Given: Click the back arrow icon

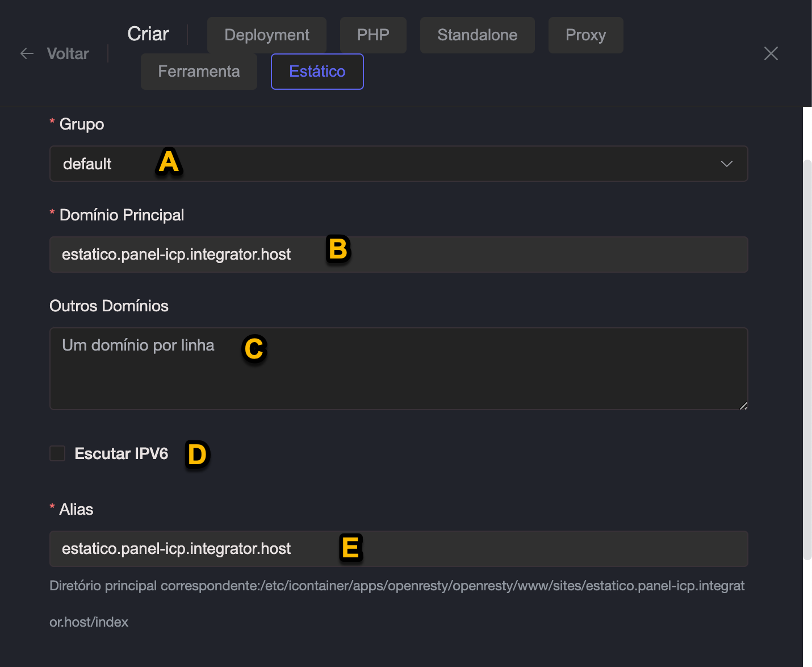Looking at the screenshot, I should 27,53.
